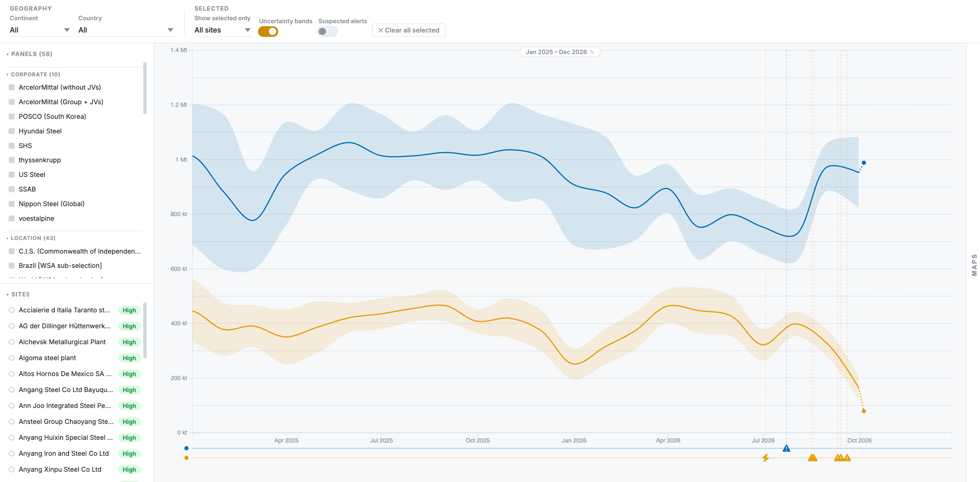Viewport: 980px width, 482px height.
Task: Tick the Nippon Steel (Global) checkbox
Action: pos(12,204)
